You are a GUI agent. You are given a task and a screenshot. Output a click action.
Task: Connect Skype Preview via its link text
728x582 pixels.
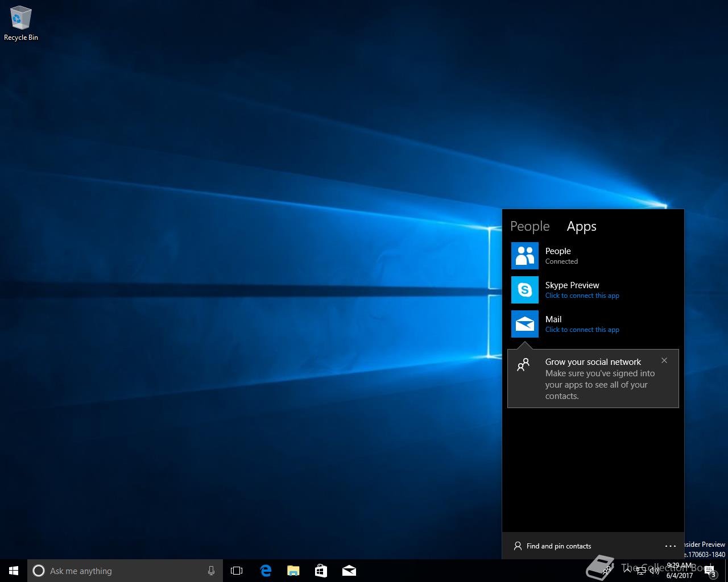coord(582,296)
